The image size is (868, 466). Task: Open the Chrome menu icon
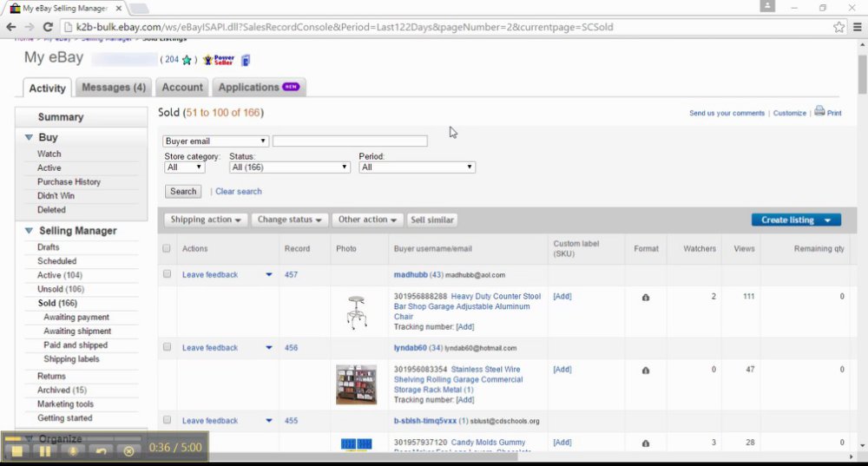[858, 27]
